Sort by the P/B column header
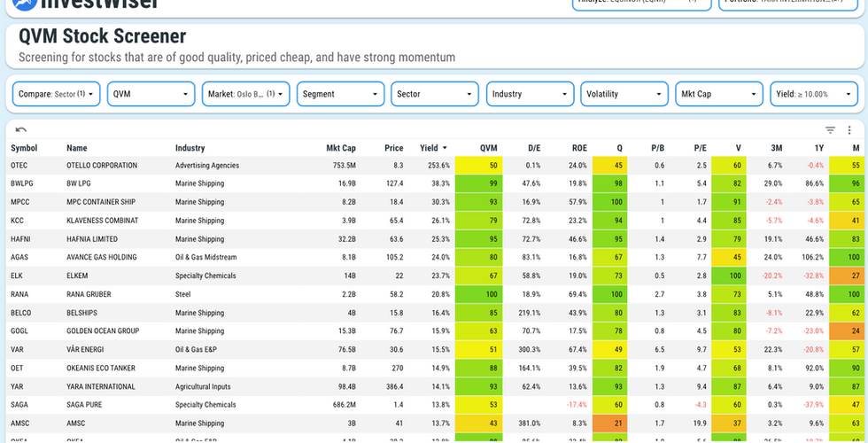 pyautogui.click(x=657, y=148)
